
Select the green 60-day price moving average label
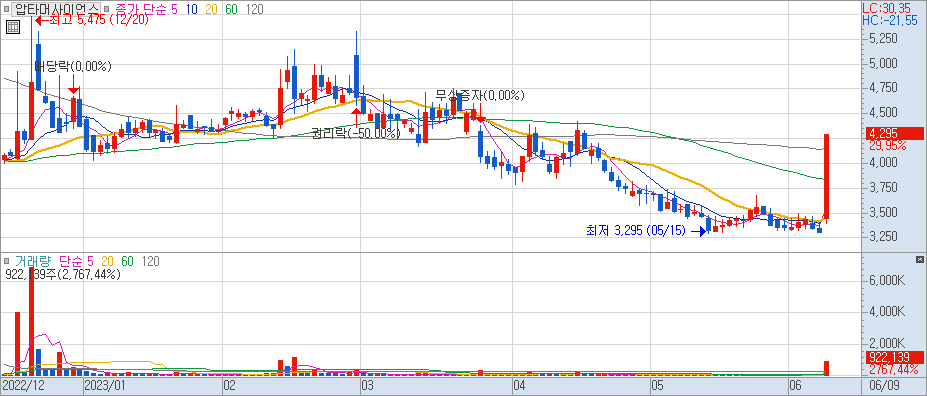pos(231,9)
